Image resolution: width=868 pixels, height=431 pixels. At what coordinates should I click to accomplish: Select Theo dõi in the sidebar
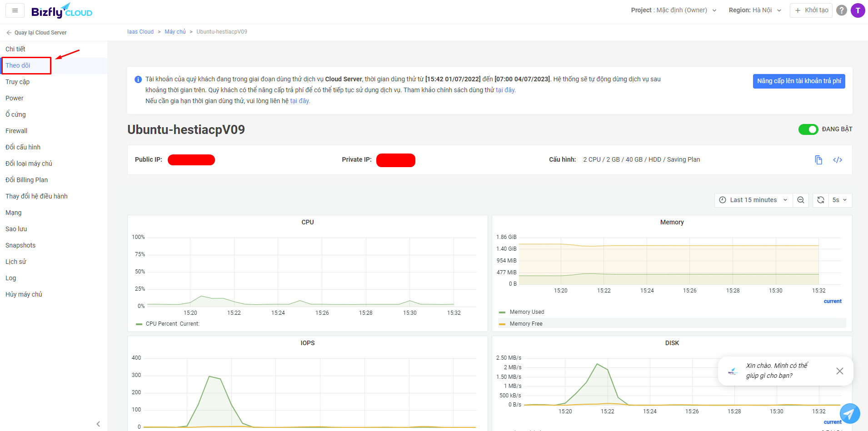click(54, 65)
